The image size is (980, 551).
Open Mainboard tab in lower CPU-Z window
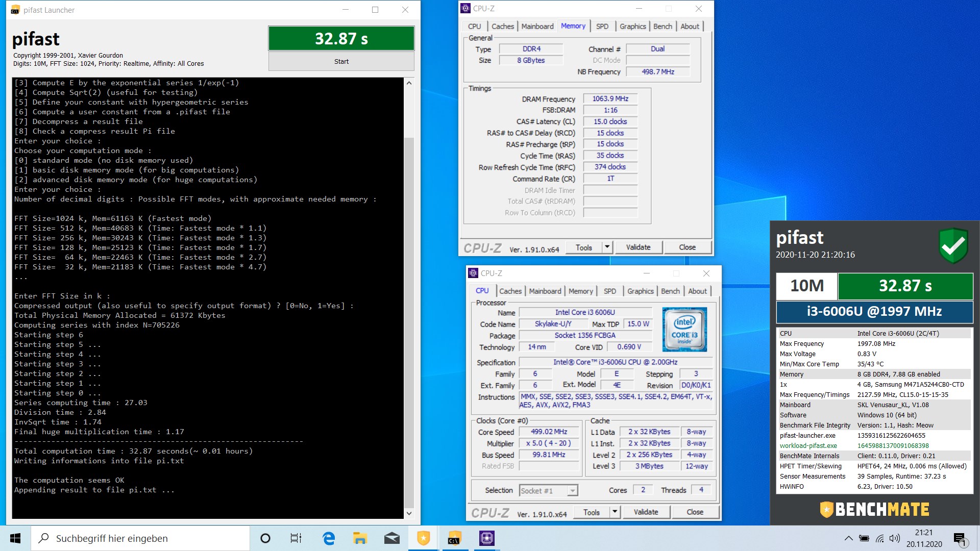pyautogui.click(x=545, y=291)
